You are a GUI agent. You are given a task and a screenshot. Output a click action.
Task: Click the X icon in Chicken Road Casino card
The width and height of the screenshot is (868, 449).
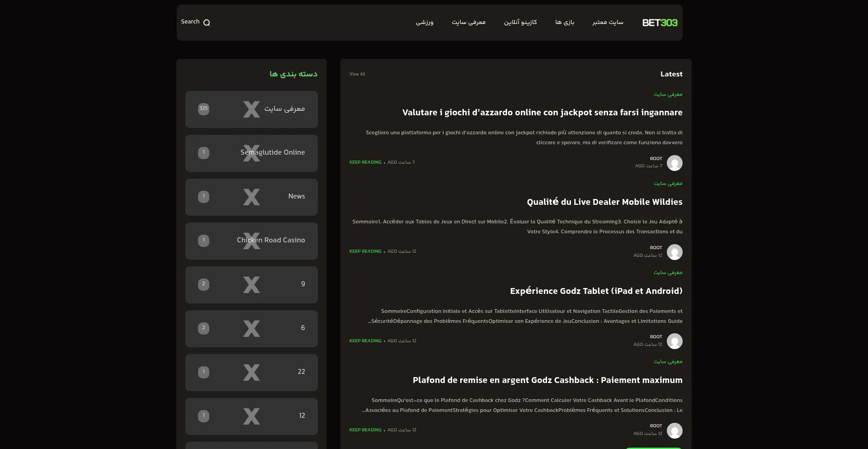251,241
